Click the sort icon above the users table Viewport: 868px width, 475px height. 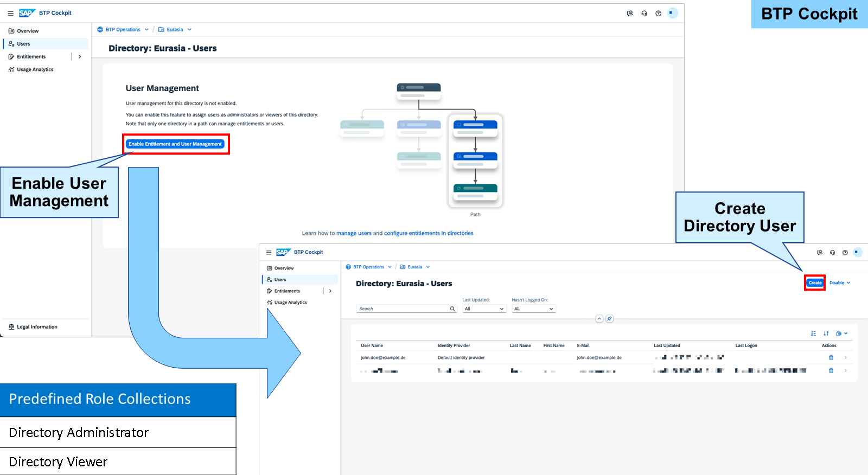(x=826, y=333)
